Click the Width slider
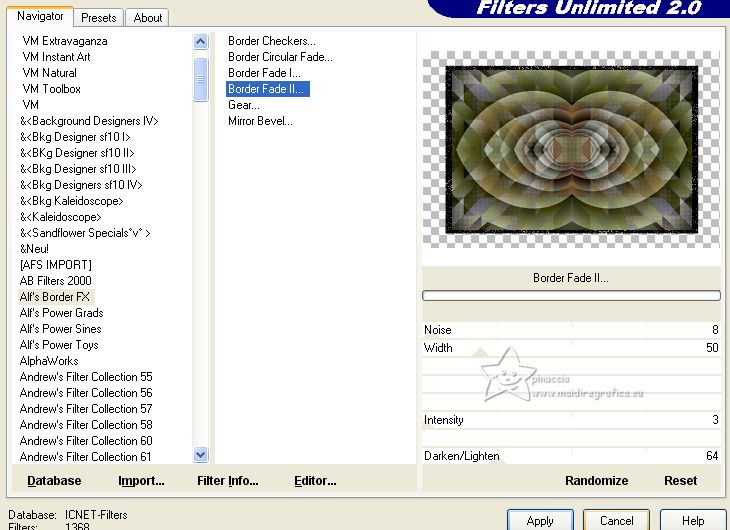730x530 pixels. tap(571, 348)
